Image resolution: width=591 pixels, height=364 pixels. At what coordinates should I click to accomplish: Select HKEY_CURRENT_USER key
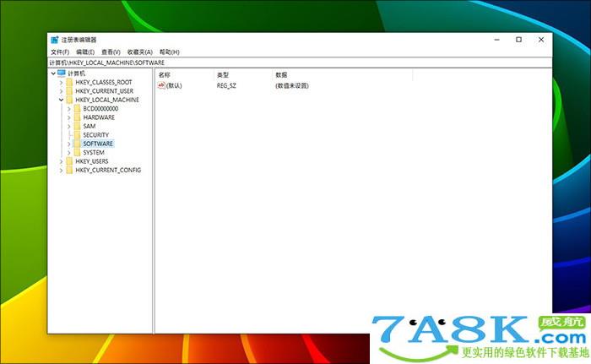(x=105, y=91)
